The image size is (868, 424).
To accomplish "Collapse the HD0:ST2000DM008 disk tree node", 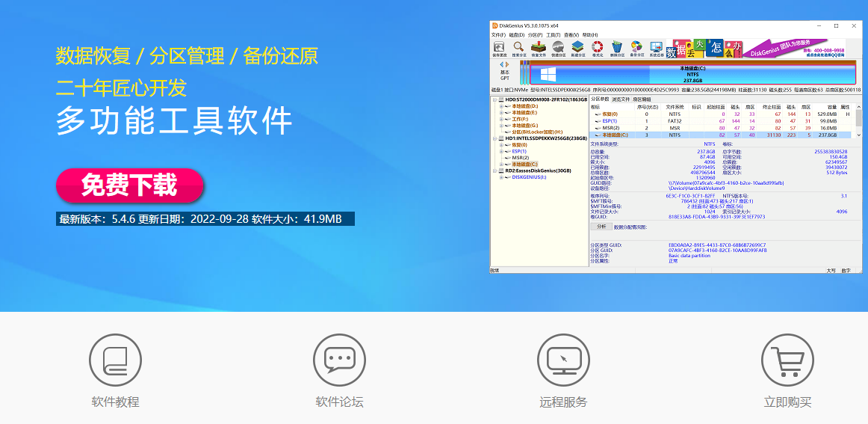I will coord(495,99).
